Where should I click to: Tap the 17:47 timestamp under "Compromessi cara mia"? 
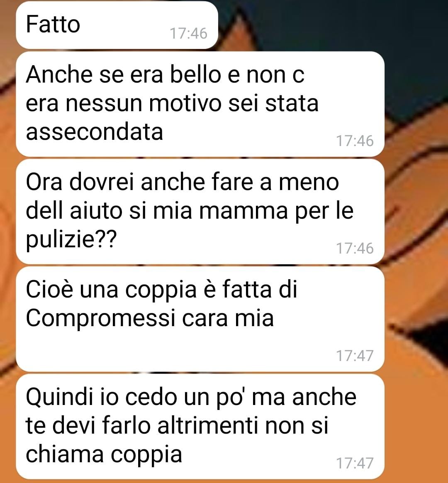[x=355, y=356]
